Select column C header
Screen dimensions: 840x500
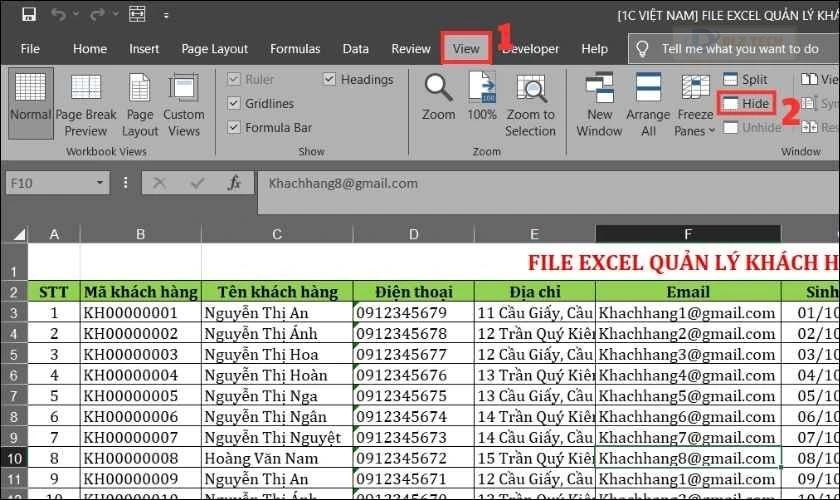[x=277, y=234]
